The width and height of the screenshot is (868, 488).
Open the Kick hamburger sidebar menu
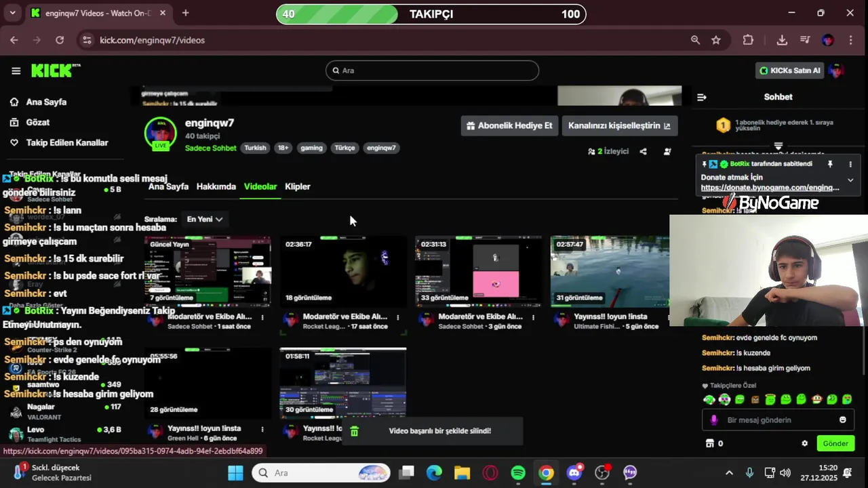coord(16,70)
